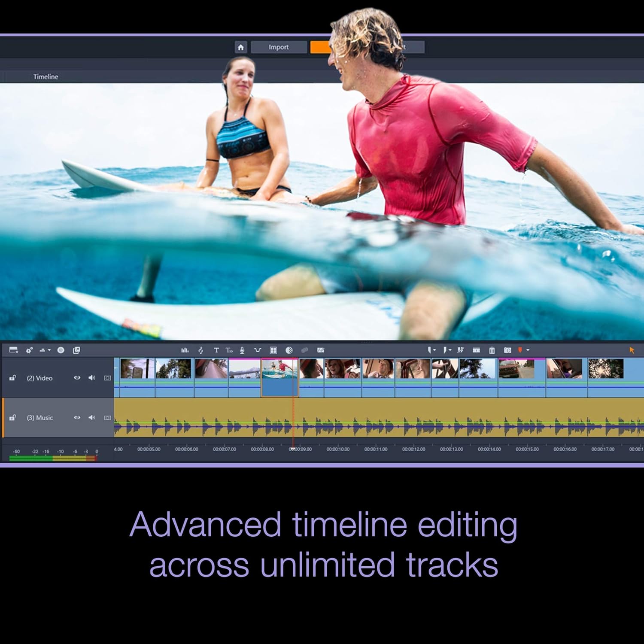644x644 pixels.
Task: Jump to 00:00:12.00 on the ruler
Action: pyautogui.click(x=413, y=449)
